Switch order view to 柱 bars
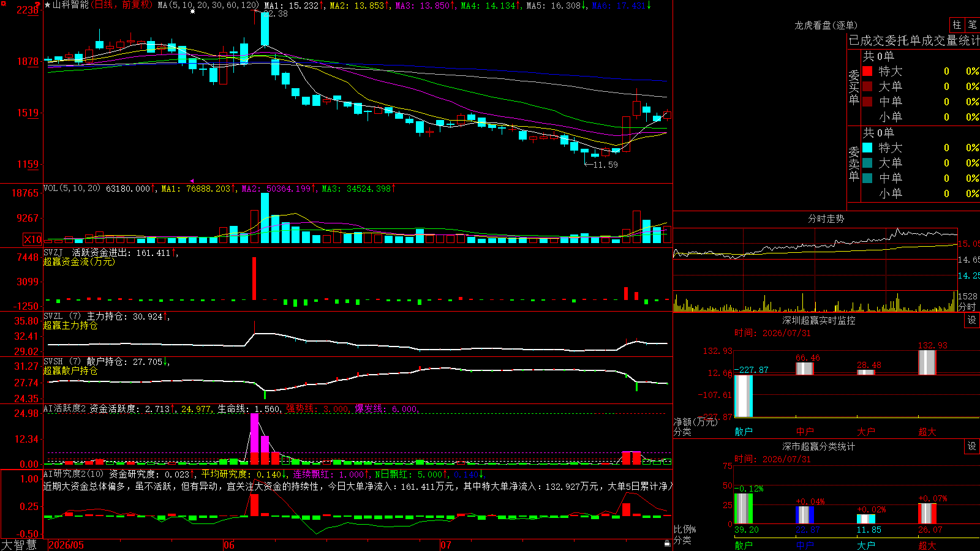Viewport: 980px width, 551px height. click(x=957, y=24)
